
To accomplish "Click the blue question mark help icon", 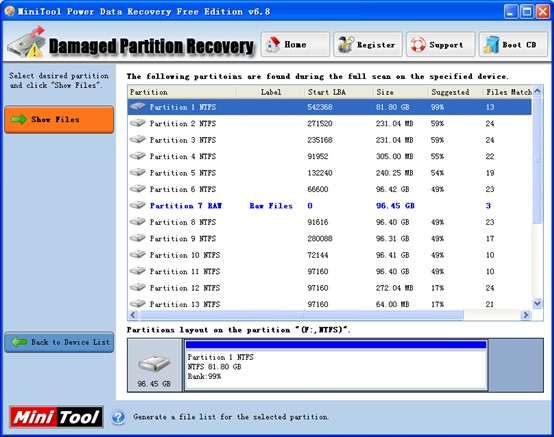I will [118, 417].
